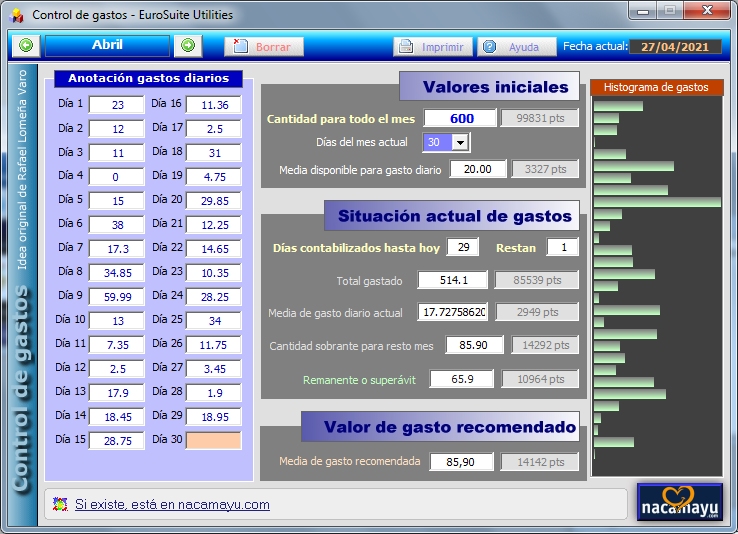The width and height of the screenshot is (738, 534).
Task: Click the app icon in the title bar
Action: [16, 16]
